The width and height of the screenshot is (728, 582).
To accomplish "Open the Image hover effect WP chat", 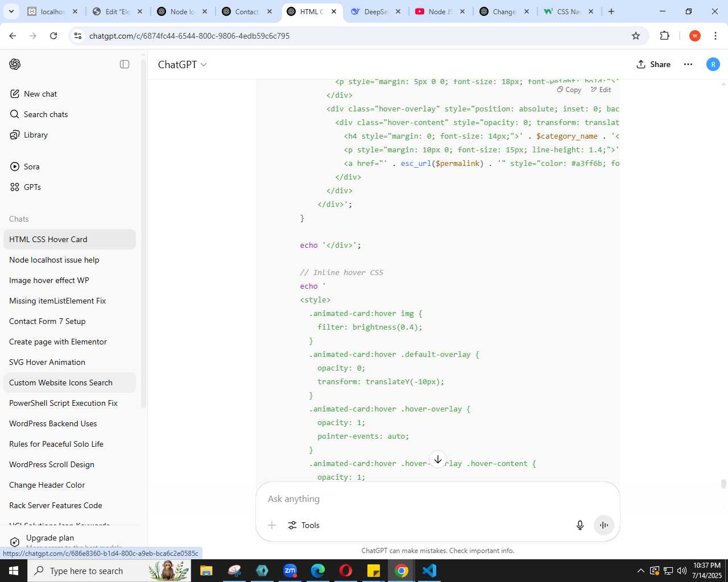I will pyautogui.click(x=69, y=280).
